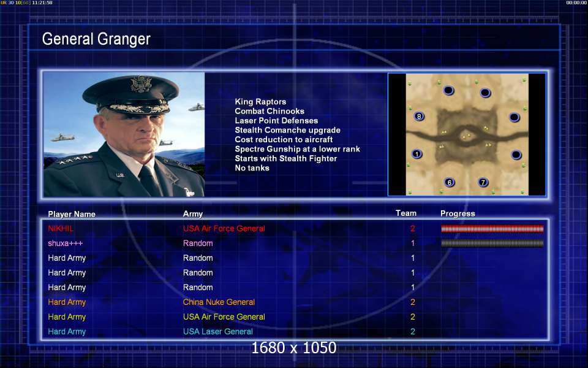588x368 pixels.
Task: Click the "No tanks" line
Action: click(x=252, y=168)
